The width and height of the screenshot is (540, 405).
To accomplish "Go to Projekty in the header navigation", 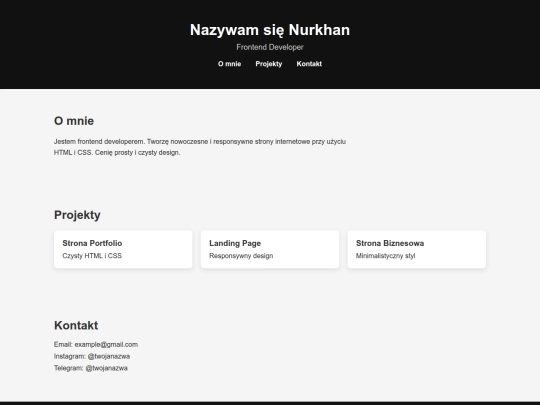I will [269, 64].
